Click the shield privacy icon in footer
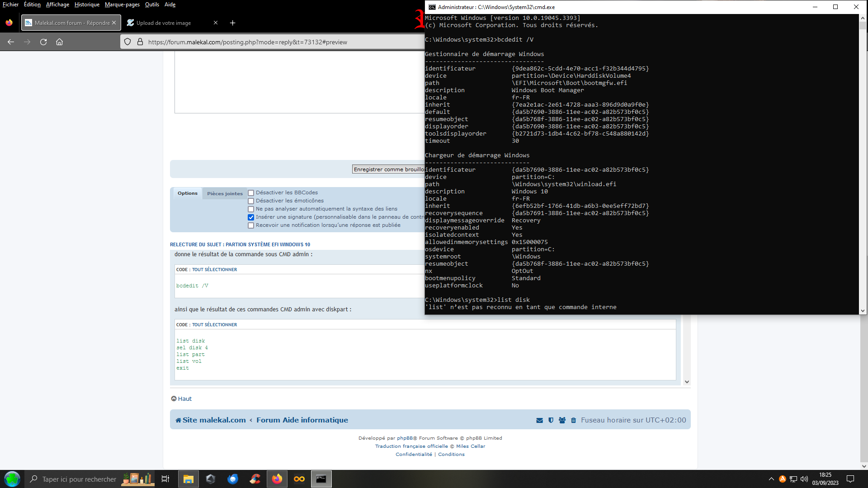Image resolution: width=868 pixels, height=488 pixels. pos(551,420)
